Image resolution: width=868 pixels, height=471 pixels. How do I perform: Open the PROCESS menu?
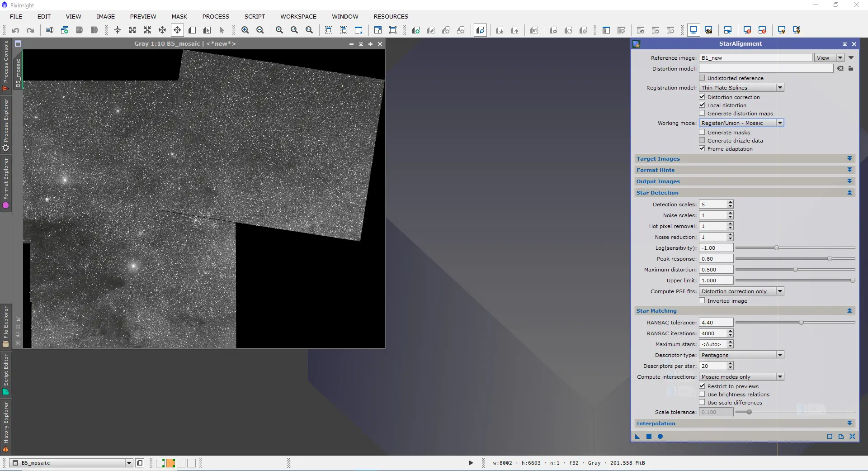216,17
